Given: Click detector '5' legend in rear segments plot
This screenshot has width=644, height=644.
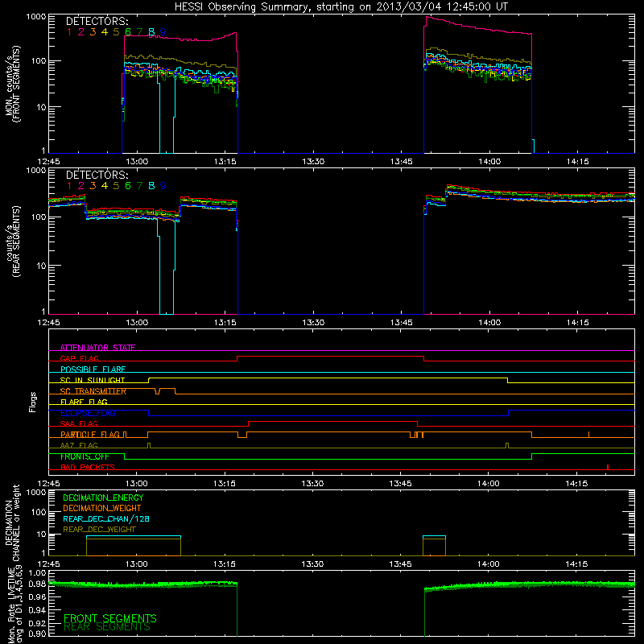Looking at the screenshot, I should 116,186.
